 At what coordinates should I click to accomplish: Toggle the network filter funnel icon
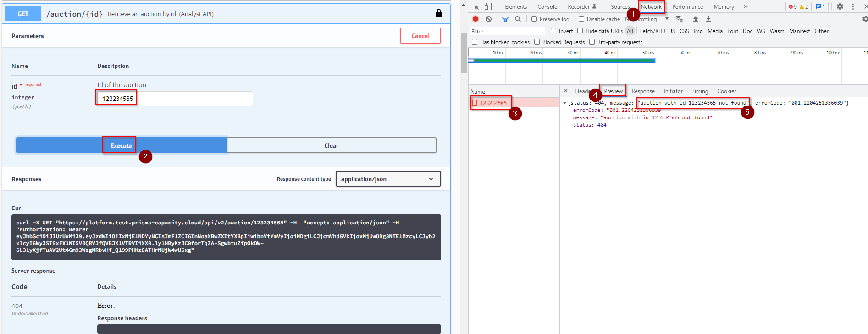tap(505, 19)
